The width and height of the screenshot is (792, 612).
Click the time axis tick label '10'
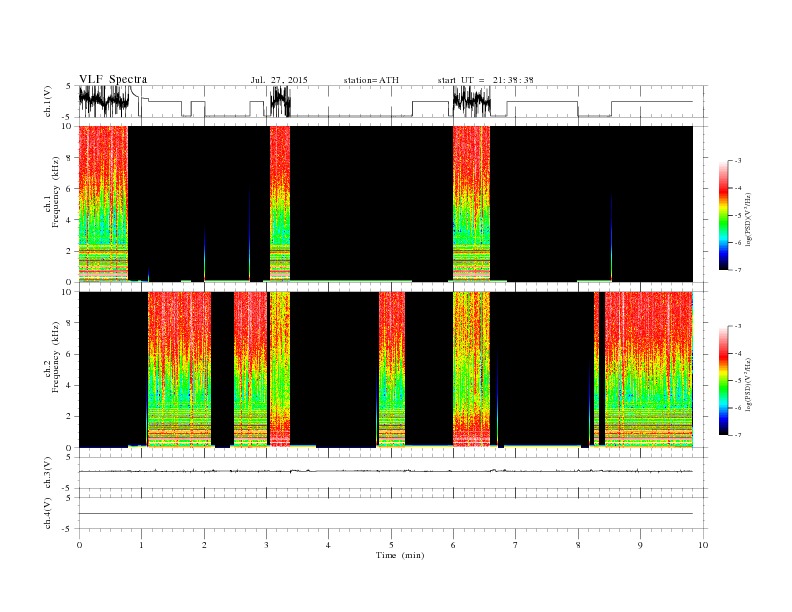703,545
